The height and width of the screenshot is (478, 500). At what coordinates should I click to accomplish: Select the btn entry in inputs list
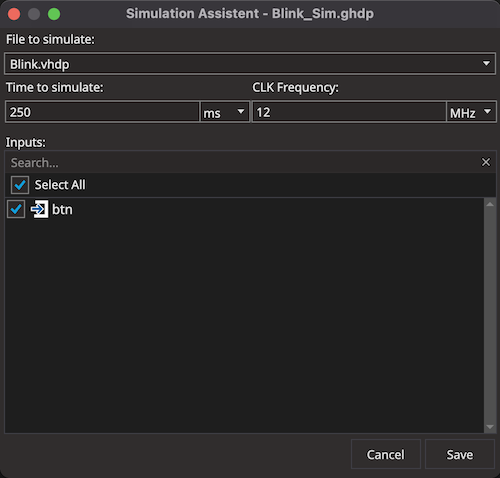[244, 209]
